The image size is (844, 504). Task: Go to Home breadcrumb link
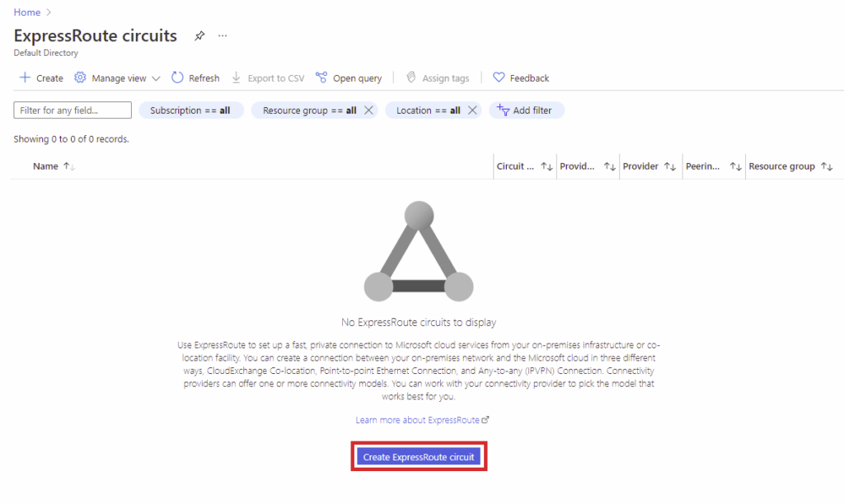coord(27,12)
